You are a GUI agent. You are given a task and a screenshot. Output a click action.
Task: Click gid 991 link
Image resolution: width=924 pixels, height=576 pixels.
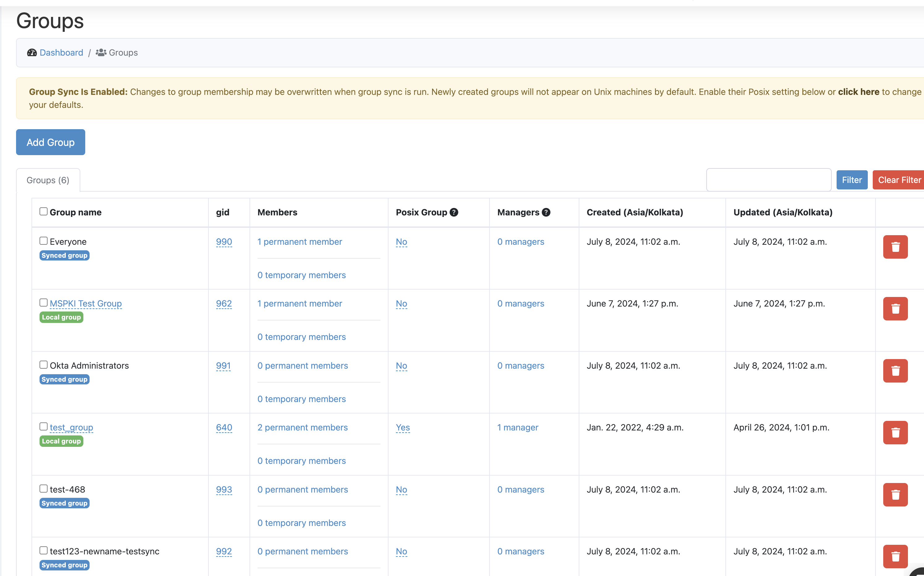tap(224, 366)
